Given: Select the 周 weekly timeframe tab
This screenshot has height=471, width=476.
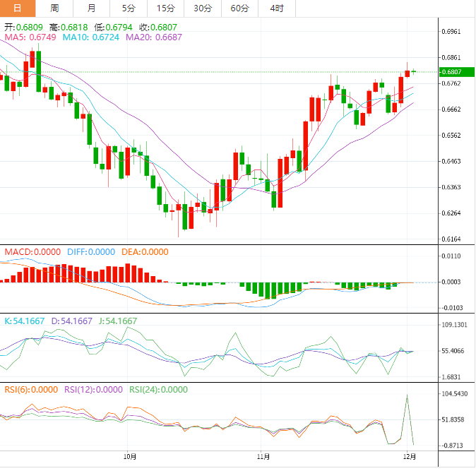Looking at the screenshot, I should pyautogui.click(x=55, y=8).
